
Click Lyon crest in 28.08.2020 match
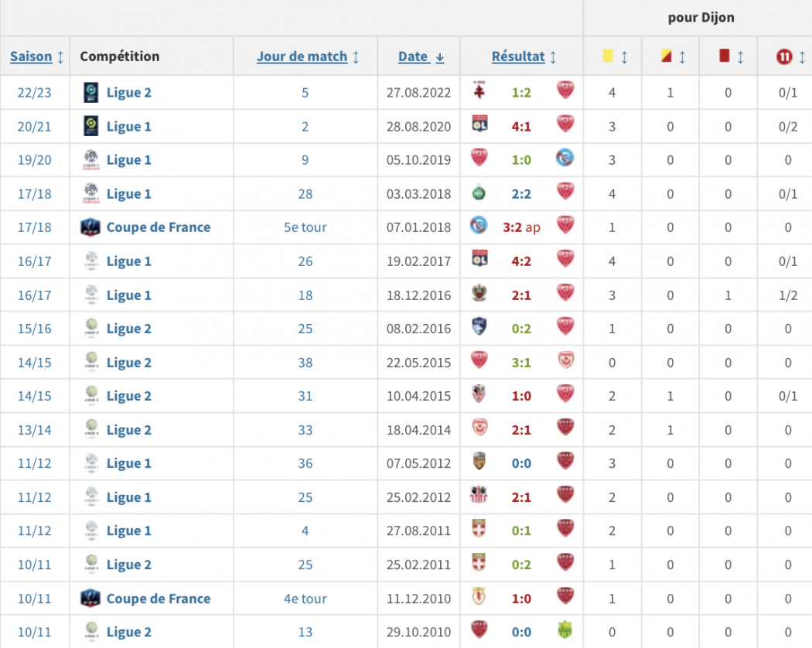pos(479,124)
